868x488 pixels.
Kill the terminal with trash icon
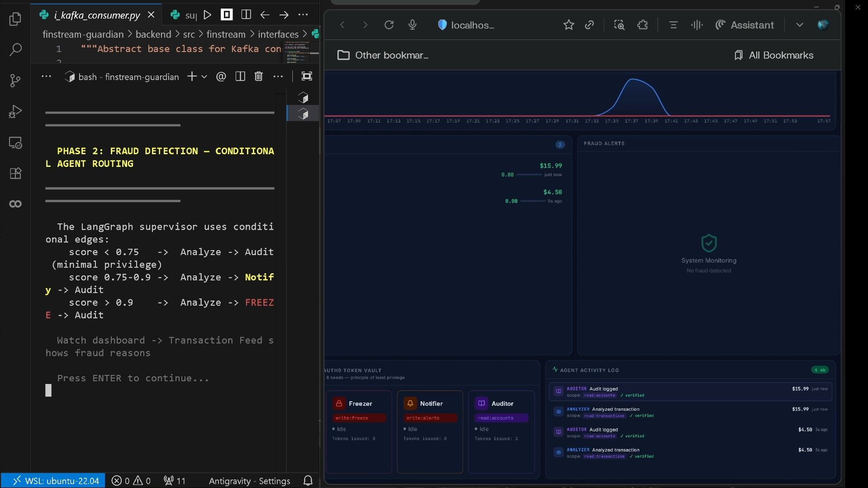[x=258, y=76]
